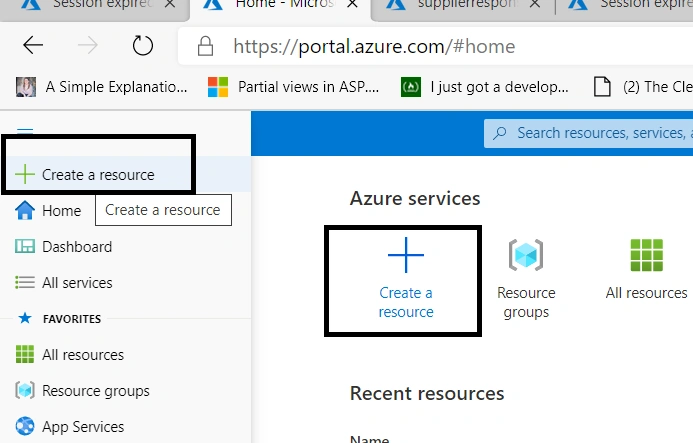Close the supplierrespon tab

(535, 4)
